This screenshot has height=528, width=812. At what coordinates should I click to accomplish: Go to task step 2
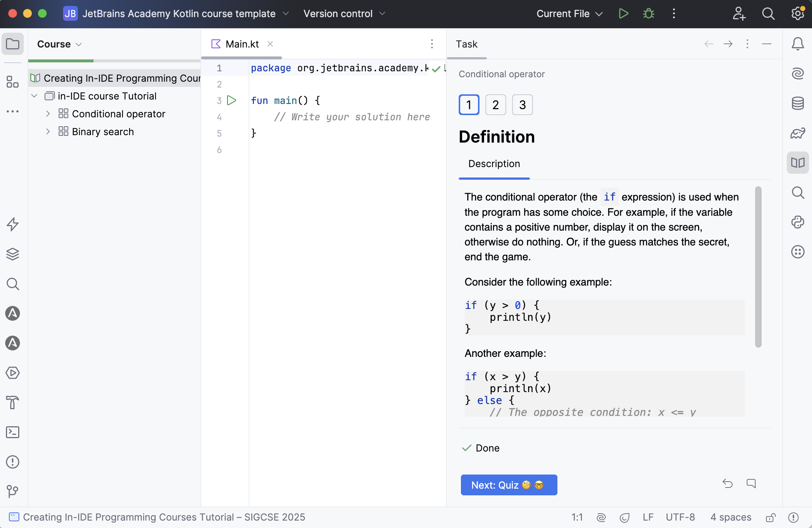click(x=496, y=105)
